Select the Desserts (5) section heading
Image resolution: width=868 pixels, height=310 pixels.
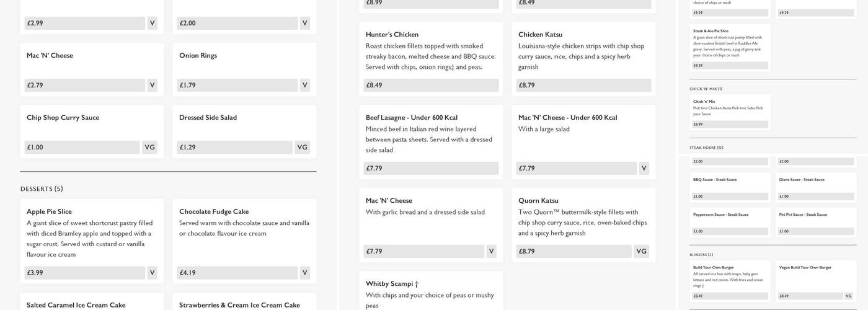pos(42,189)
